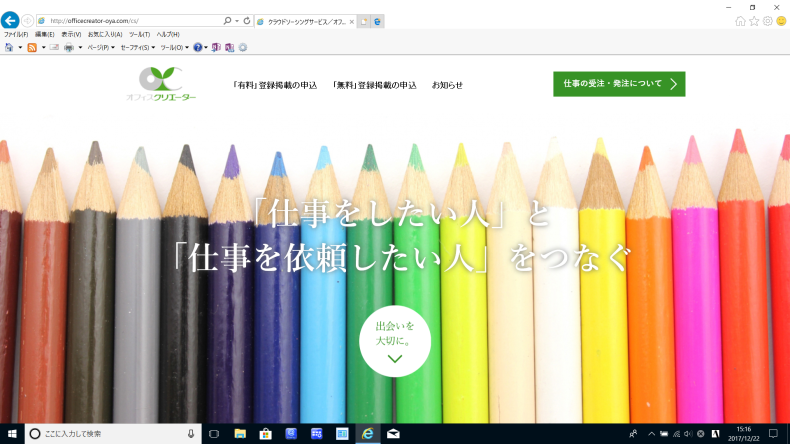Expand the print options dropdown arrow
Image resolution: width=790 pixels, height=444 pixels.
click(x=80, y=47)
